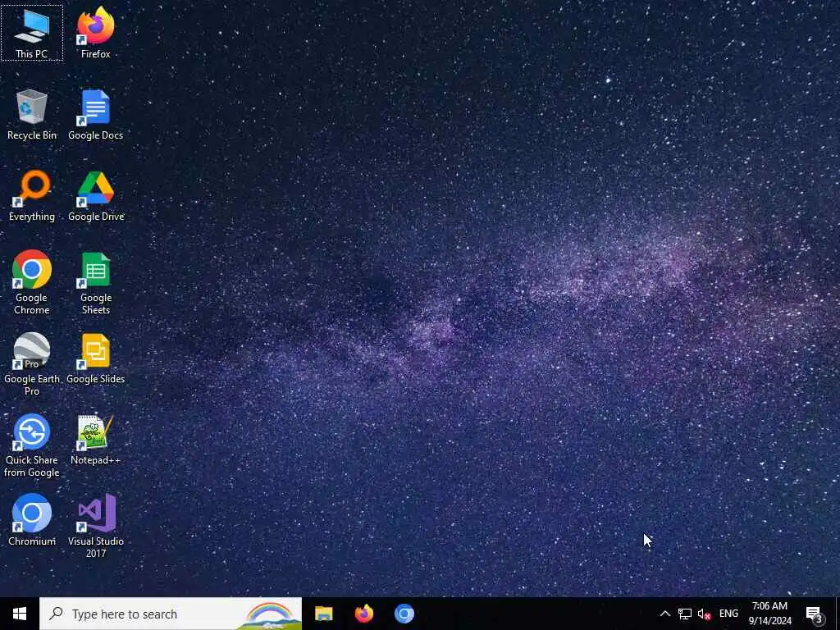Viewport: 840px width, 630px height.
Task: Launch Chromium from the taskbar
Action: pyautogui.click(x=404, y=614)
